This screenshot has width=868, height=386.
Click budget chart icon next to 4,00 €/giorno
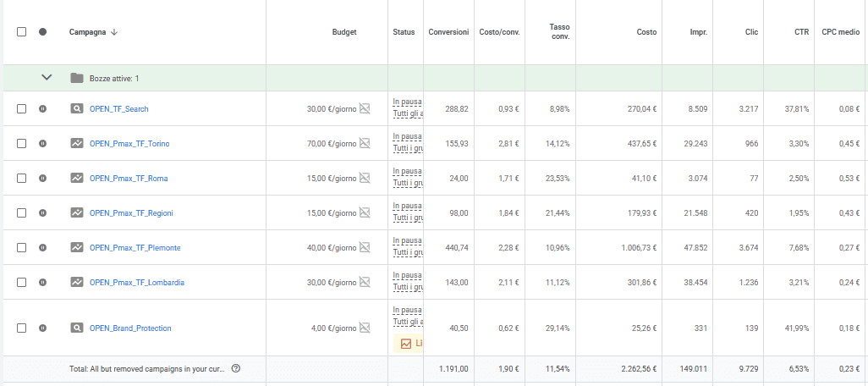coord(365,328)
